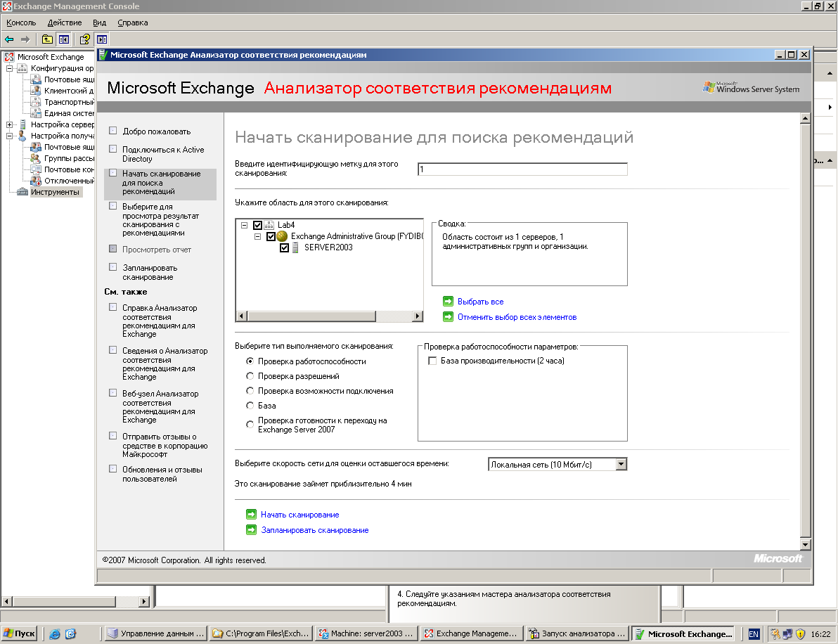Toggle the Show/Hide console tree icon
Screen dimensions: 838x644
tap(64, 39)
